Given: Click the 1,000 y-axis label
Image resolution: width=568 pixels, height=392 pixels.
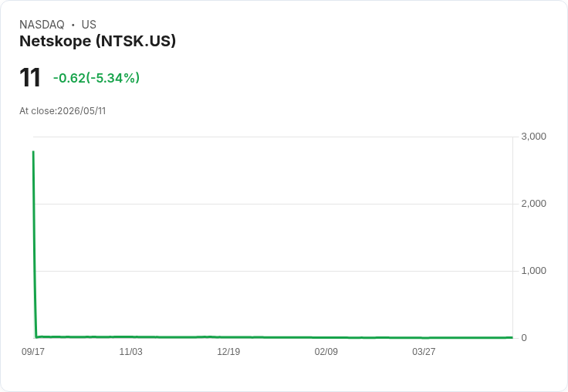Looking at the screenshot, I should coord(533,271).
